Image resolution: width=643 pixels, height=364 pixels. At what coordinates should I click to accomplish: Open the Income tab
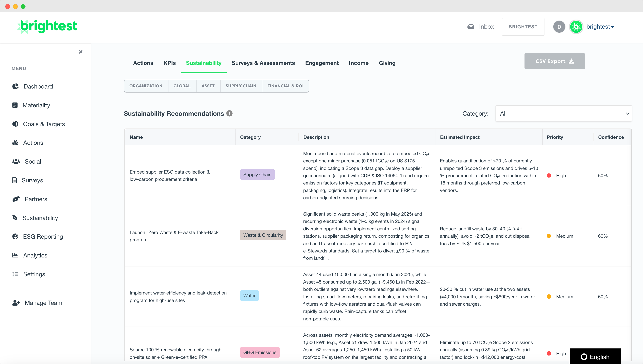pyautogui.click(x=359, y=63)
